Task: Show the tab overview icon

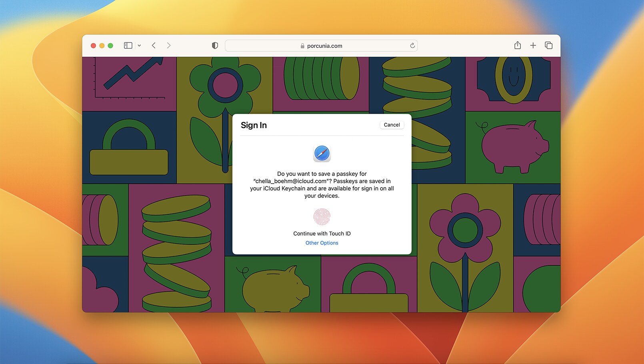Action: [549, 46]
